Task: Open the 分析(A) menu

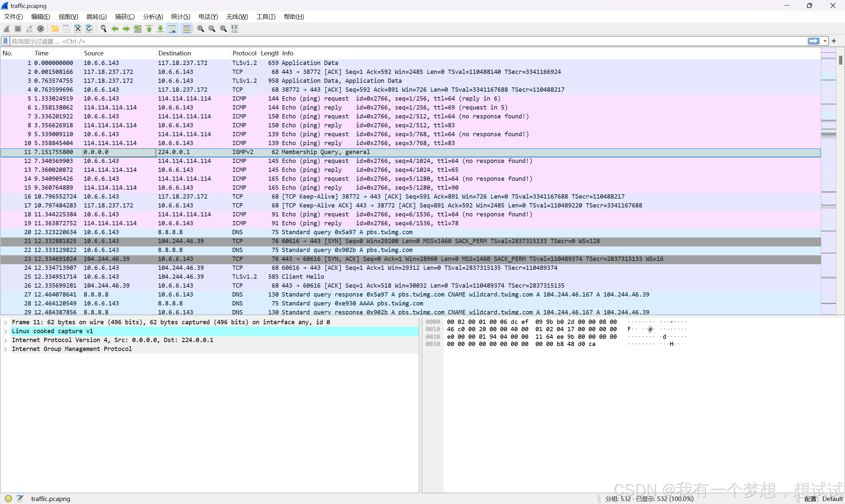Action: [153, 16]
